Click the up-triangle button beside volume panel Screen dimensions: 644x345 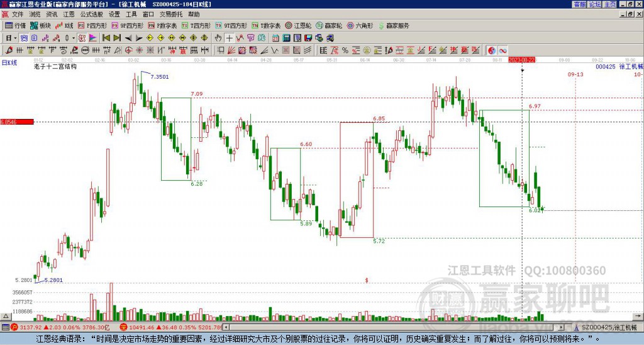pos(6,316)
